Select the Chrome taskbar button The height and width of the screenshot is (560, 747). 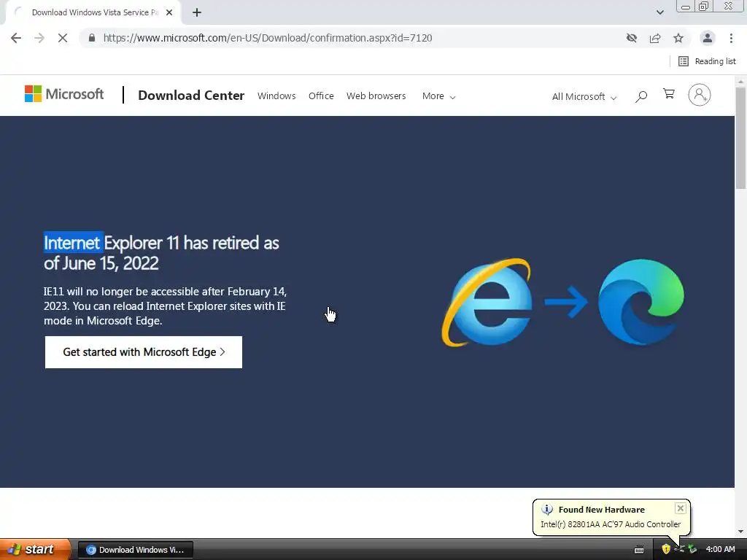point(135,550)
